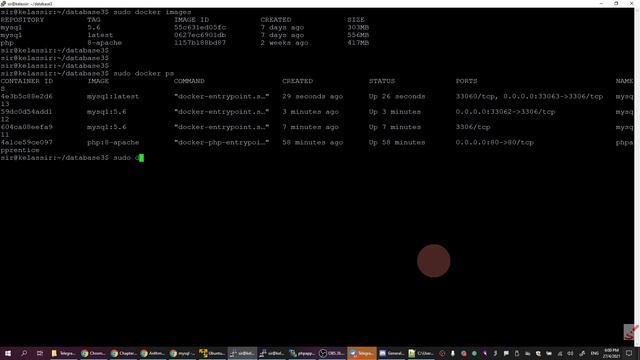This screenshot has height=360, width=640.
Task: Open the phpapp taskbar item
Action: tap(302, 353)
